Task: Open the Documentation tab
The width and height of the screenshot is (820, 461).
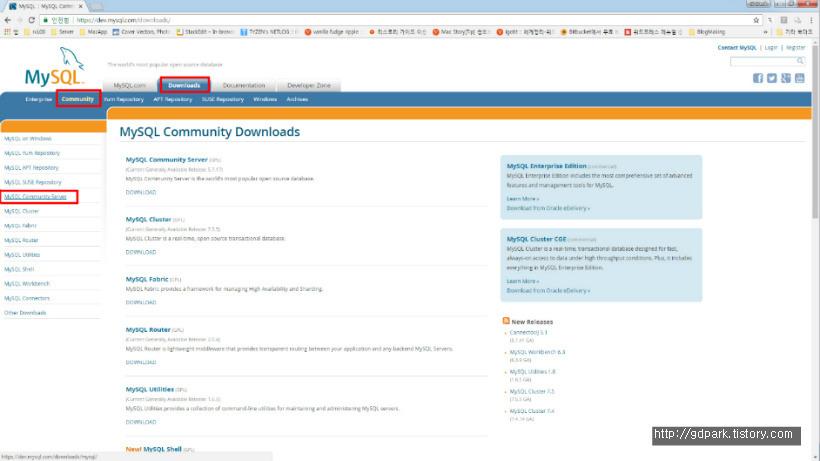Action: click(244, 85)
